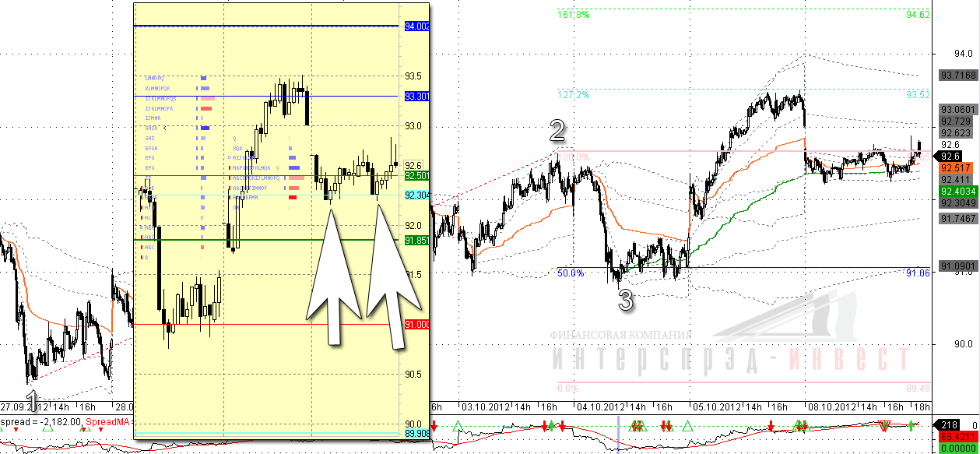Image resolution: width=980 pixels, height=454 pixels.
Task: Click the cyan 93.52 Fibonacci price value
Action: (x=919, y=94)
